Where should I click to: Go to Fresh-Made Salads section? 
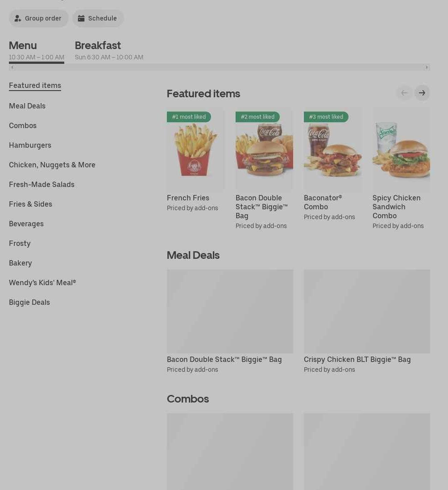(41, 185)
